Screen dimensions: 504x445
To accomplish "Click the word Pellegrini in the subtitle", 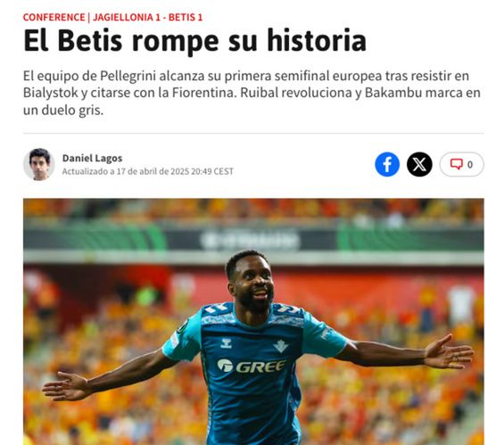I will click(128, 76).
